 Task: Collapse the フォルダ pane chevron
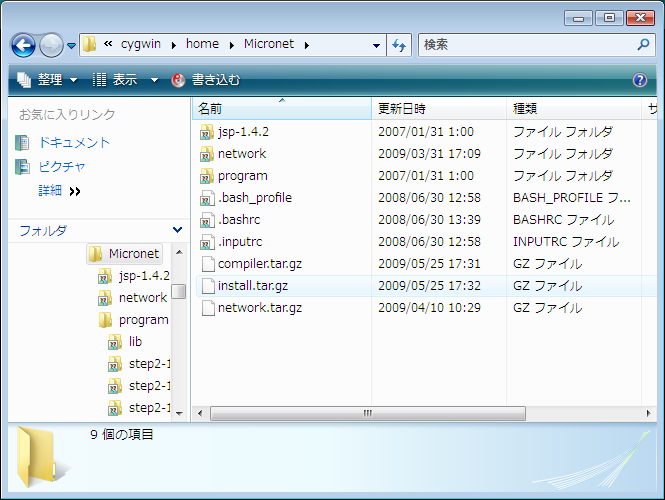pos(177,230)
